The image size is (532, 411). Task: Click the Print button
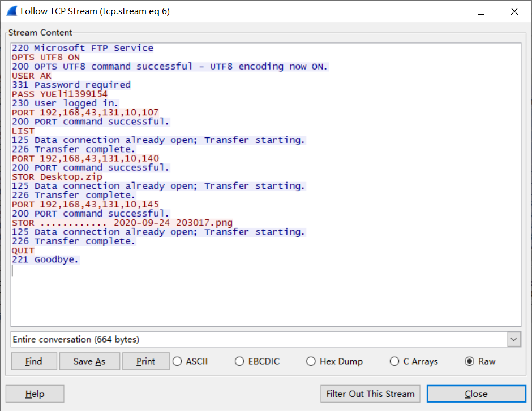146,361
